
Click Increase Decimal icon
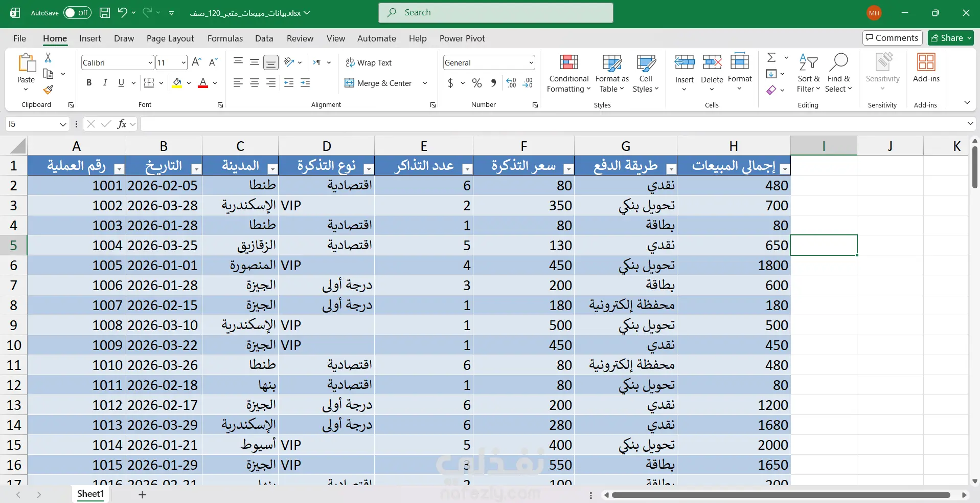[511, 83]
